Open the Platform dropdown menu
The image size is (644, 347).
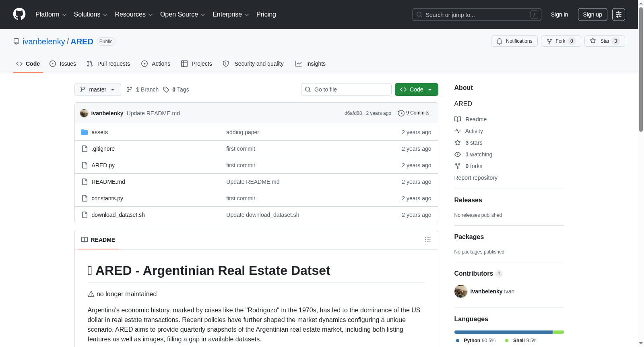point(51,15)
